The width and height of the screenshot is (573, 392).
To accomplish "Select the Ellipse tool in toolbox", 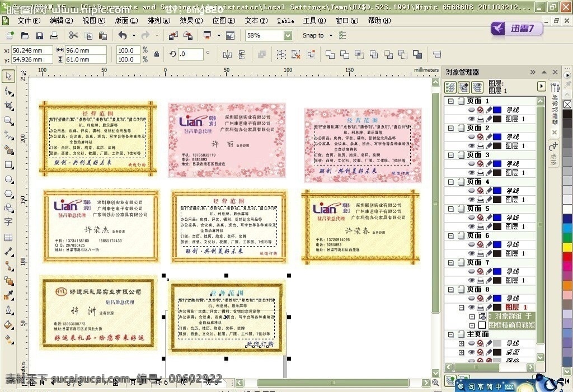I will tap(8, 179).
